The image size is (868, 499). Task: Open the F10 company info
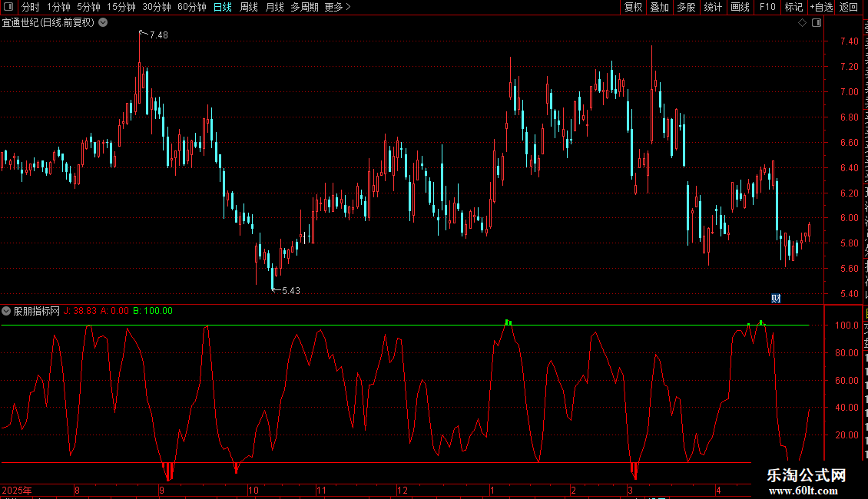pos(767,7)
